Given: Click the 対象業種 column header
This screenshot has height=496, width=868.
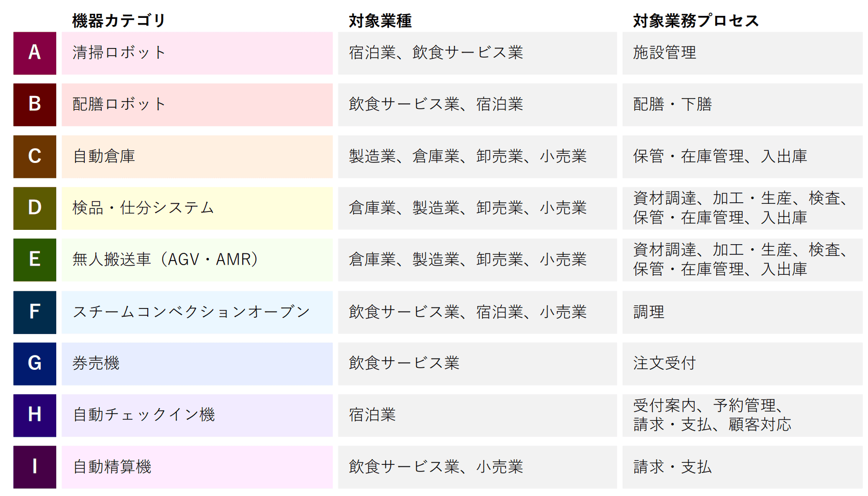Looking at the screenshot, I should 380,20.
